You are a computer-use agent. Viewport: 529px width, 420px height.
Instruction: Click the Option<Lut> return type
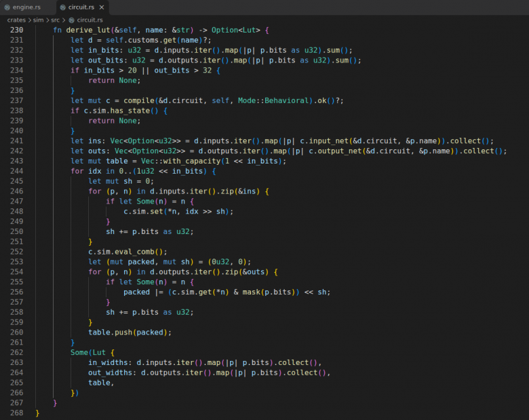[x=236, y=30]
